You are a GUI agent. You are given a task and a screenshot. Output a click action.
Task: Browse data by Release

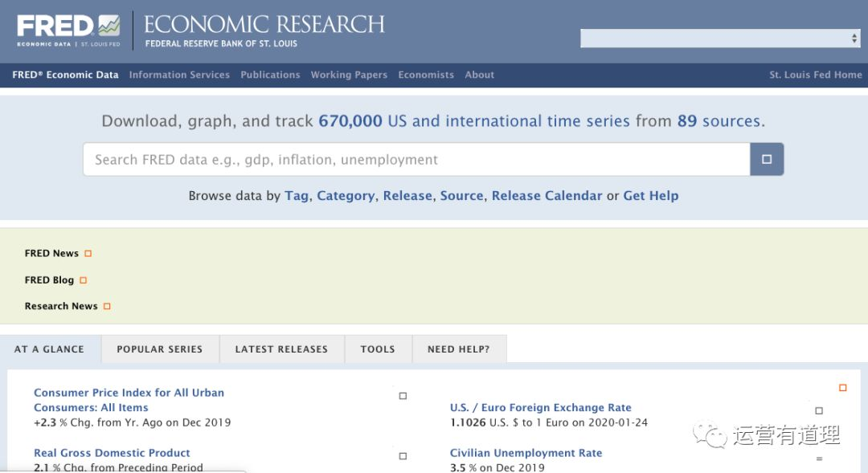(407, 196)
